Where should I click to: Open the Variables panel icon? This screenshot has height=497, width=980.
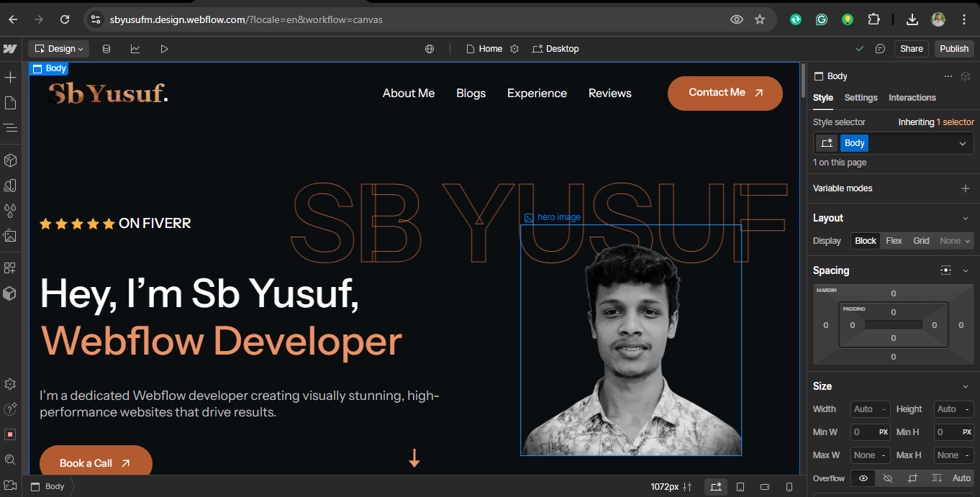coord(10,186)
